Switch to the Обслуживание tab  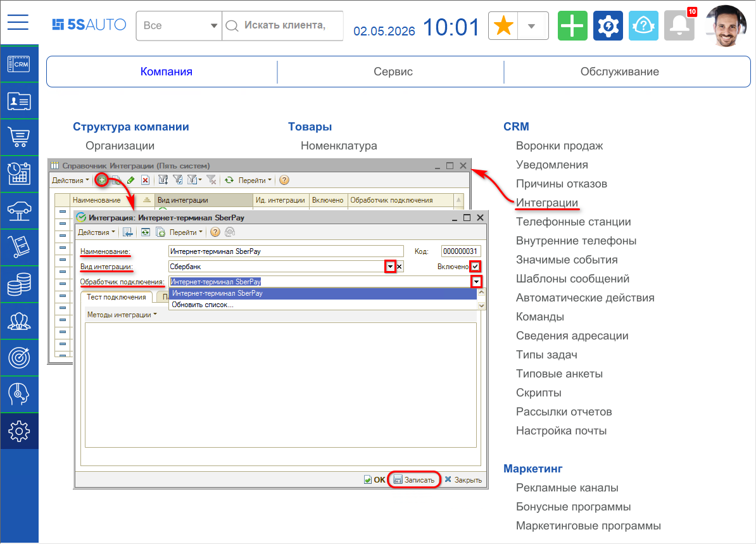[620, 72]
